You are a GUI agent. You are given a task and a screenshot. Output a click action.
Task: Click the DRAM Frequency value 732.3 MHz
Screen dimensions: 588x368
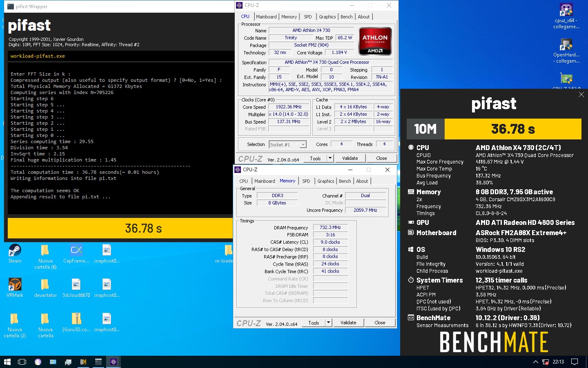330,227
